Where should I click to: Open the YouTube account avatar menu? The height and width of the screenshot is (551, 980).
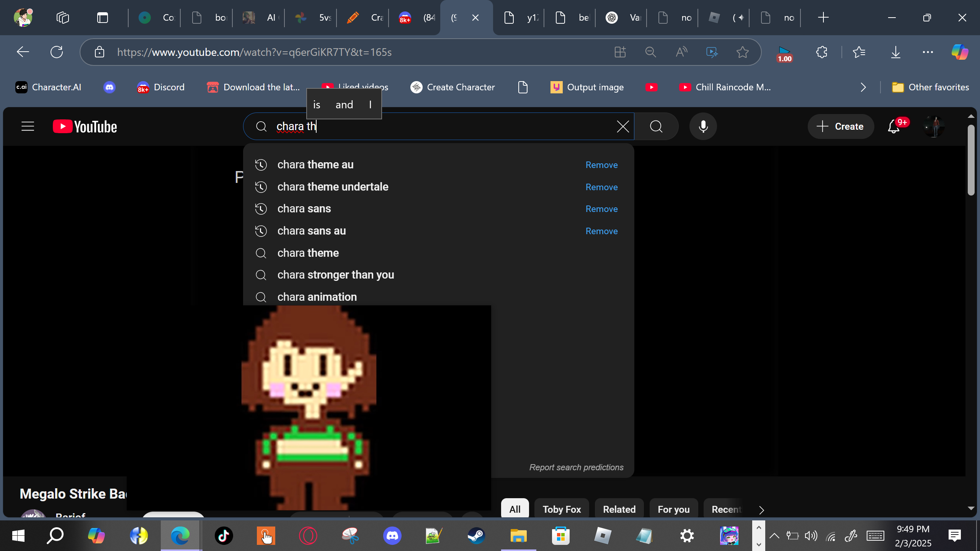(934, 126)
